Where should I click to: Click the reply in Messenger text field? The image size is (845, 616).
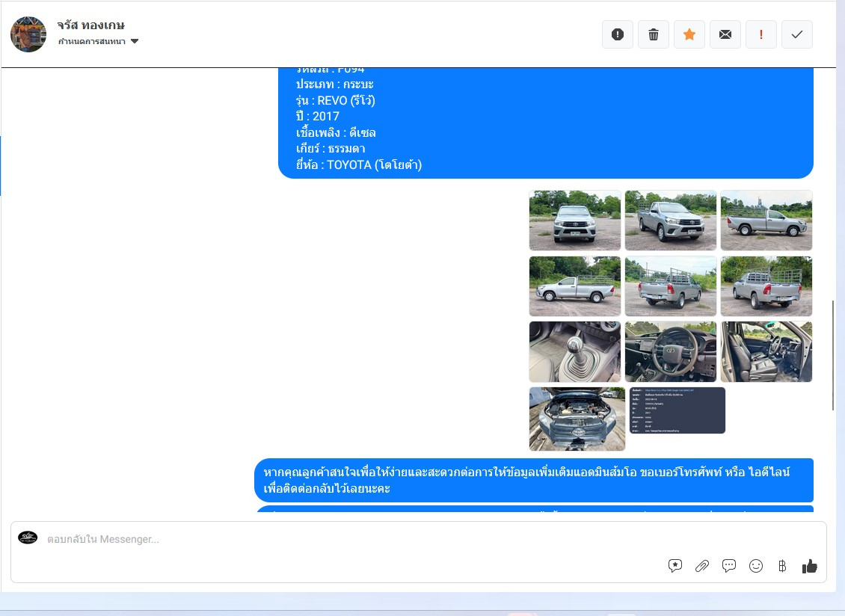[x=337, y=539]
